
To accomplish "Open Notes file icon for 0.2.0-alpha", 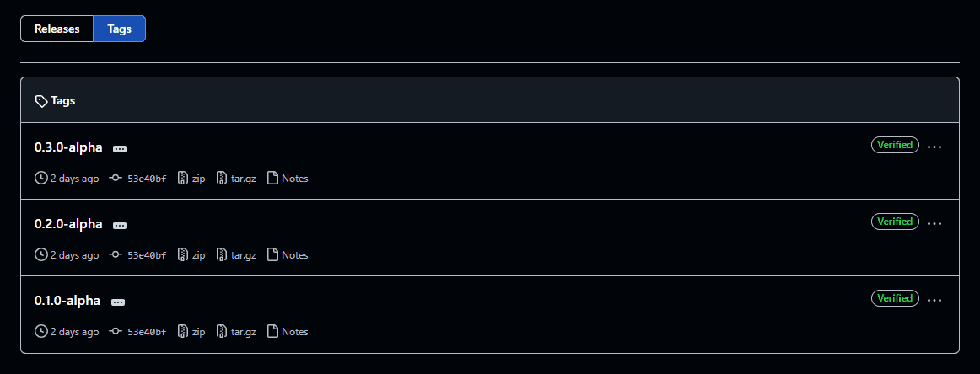I will click(x=272, y=254).
